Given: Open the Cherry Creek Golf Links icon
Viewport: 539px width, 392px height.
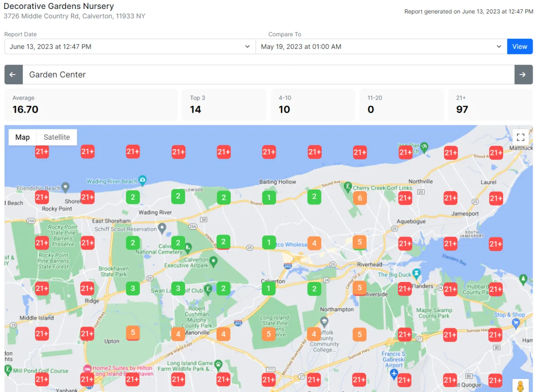Looking at the screenshot, I should 348,185.
